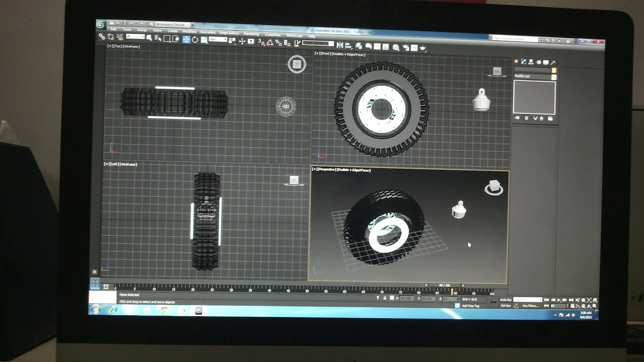Click the Use Pivot Point Center button

(232, 41)
